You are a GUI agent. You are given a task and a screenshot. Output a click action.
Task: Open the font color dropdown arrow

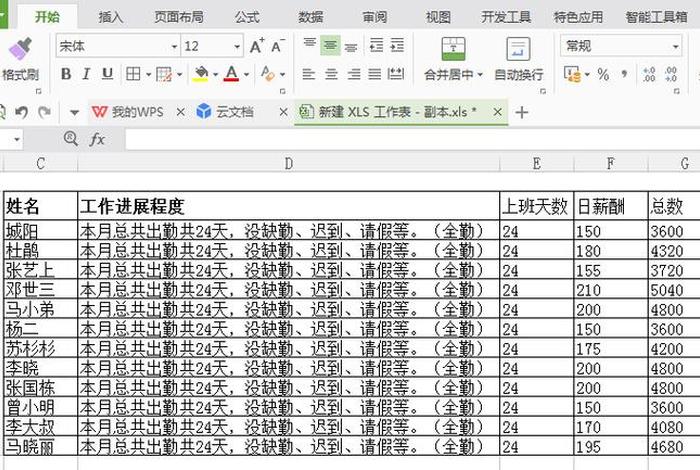click(x=246, y=74)
